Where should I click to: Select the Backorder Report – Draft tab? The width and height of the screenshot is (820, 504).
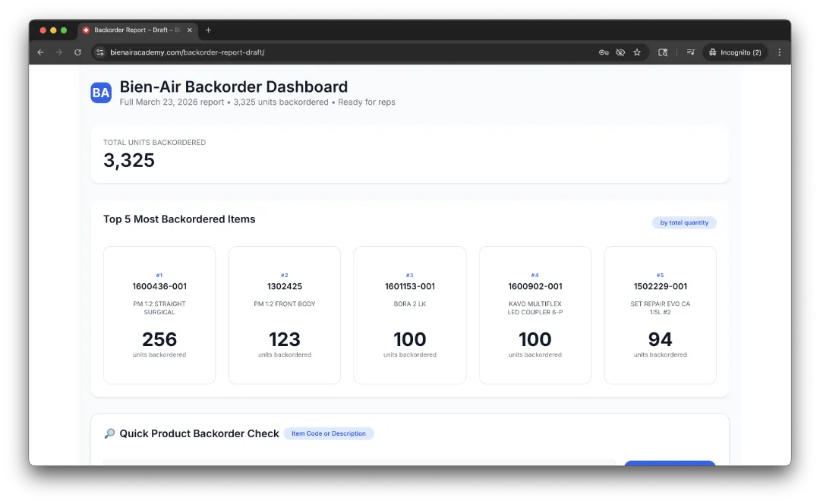(137, 30)
